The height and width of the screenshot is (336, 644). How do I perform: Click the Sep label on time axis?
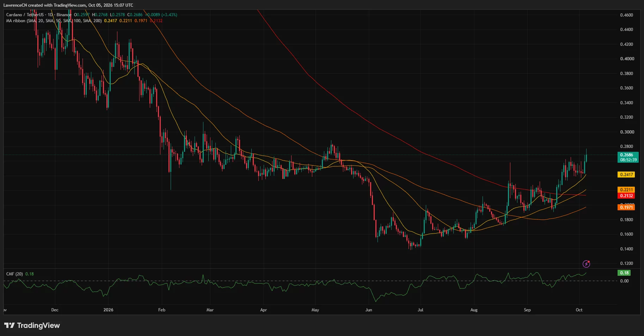(527, 310)
